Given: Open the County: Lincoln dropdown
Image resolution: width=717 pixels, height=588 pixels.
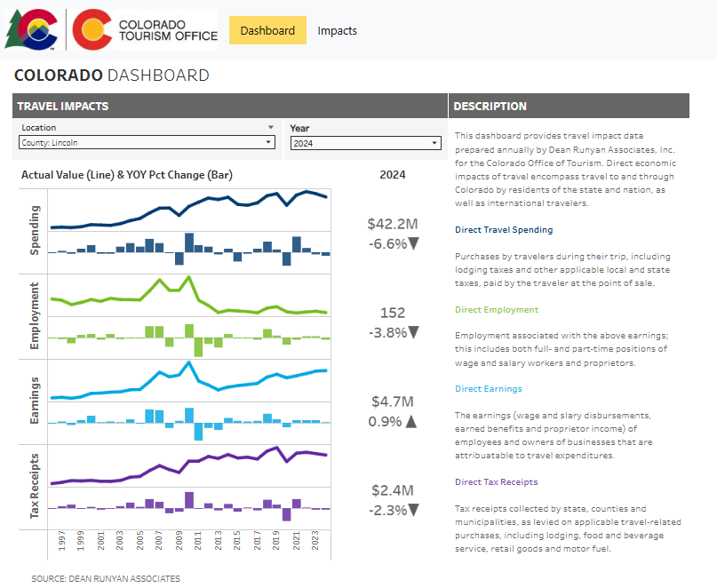Looking at the screenshot, I should (x=268, y=143).
